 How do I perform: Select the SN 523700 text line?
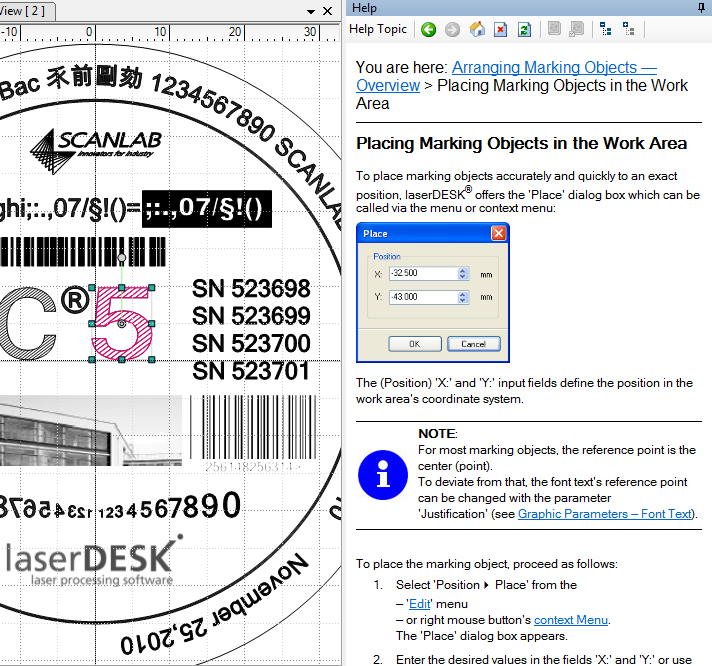pos(251,344)
